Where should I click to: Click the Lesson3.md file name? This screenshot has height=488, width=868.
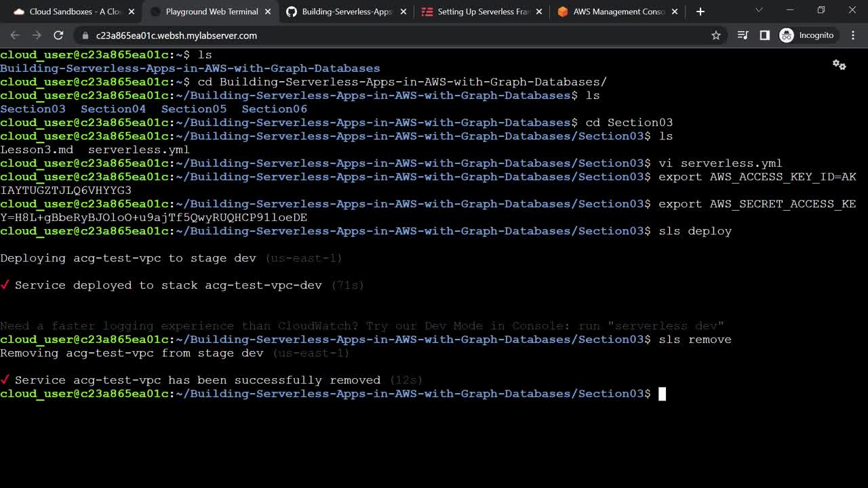pyautogui.click(x=37, y=150)
